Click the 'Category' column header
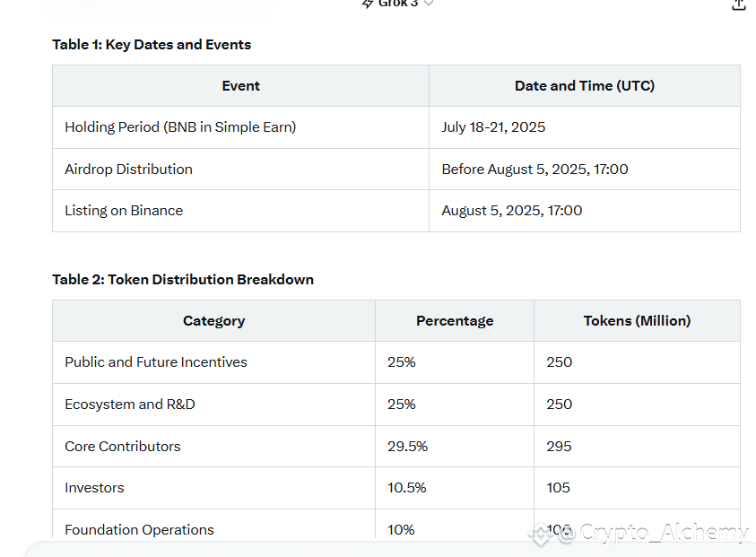Viewport: 756px width, 557px height. pyautogui.click(x=213, y=321)
